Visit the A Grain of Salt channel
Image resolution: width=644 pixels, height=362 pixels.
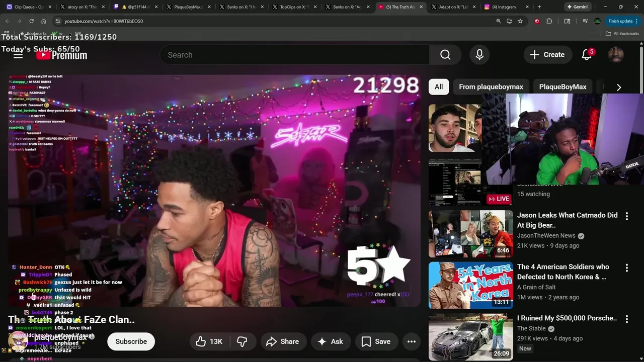coord(536,287)
